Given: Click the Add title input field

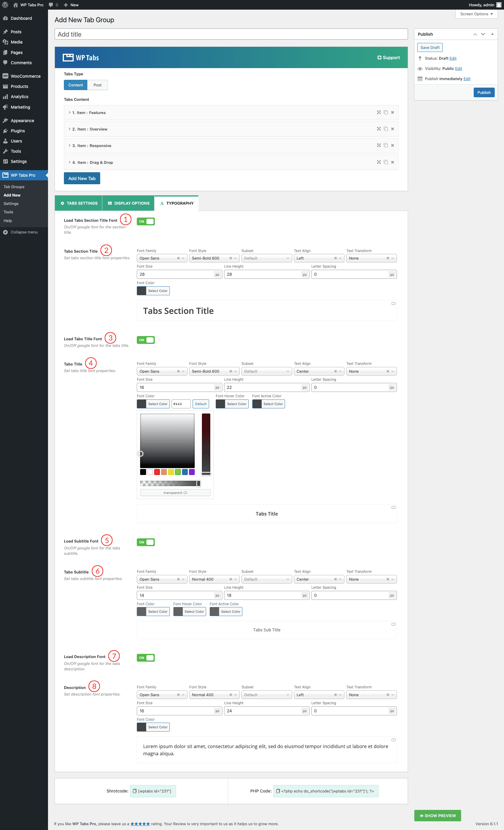Looking at the screenshot, I should point(231,35).
